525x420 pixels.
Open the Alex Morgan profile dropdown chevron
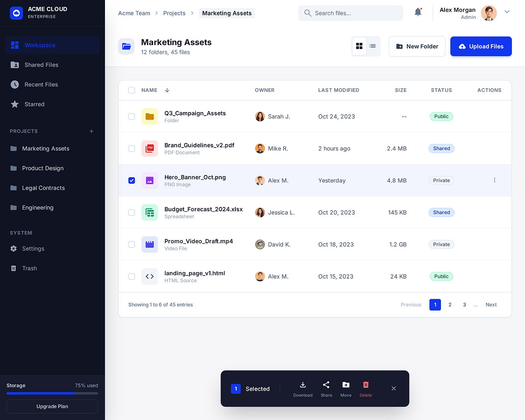(507, 12)
